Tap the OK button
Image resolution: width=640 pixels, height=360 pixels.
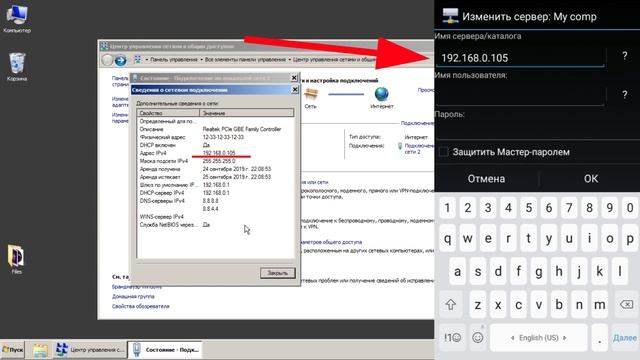[591, 178]
